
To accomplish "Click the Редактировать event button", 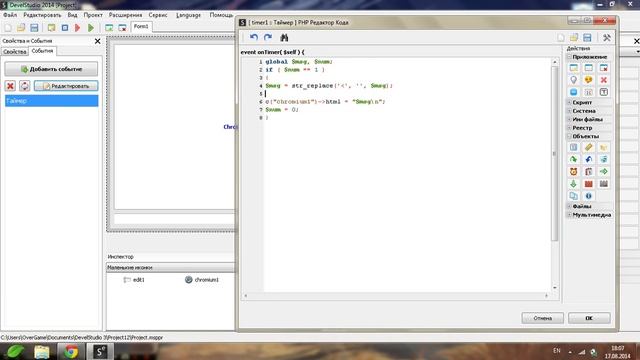I will point(66,86).
